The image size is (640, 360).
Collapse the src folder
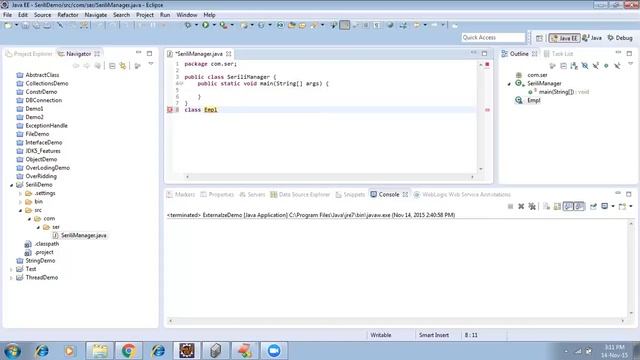point(20,210)
